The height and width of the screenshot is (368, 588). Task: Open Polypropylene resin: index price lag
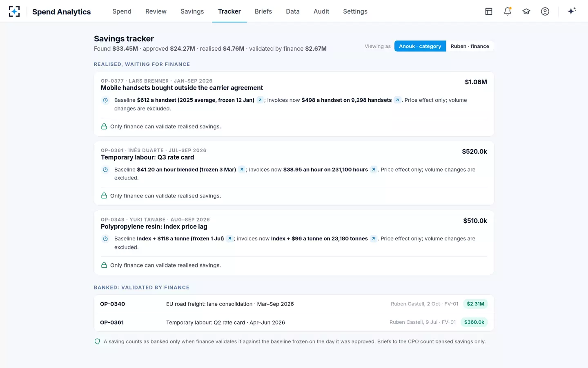[154, 227]
